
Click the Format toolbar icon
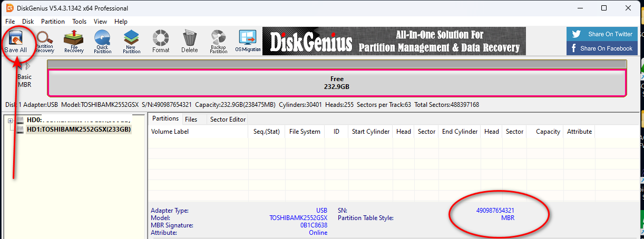161,41
